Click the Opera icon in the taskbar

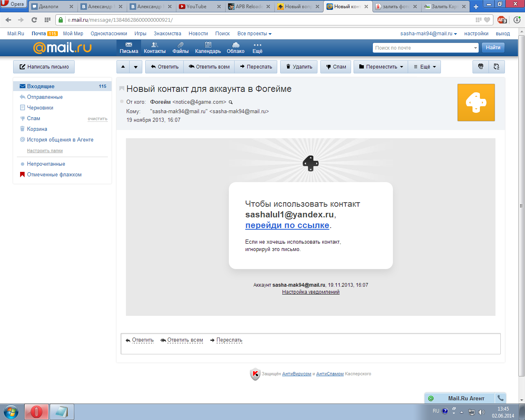tap(37, 412)
